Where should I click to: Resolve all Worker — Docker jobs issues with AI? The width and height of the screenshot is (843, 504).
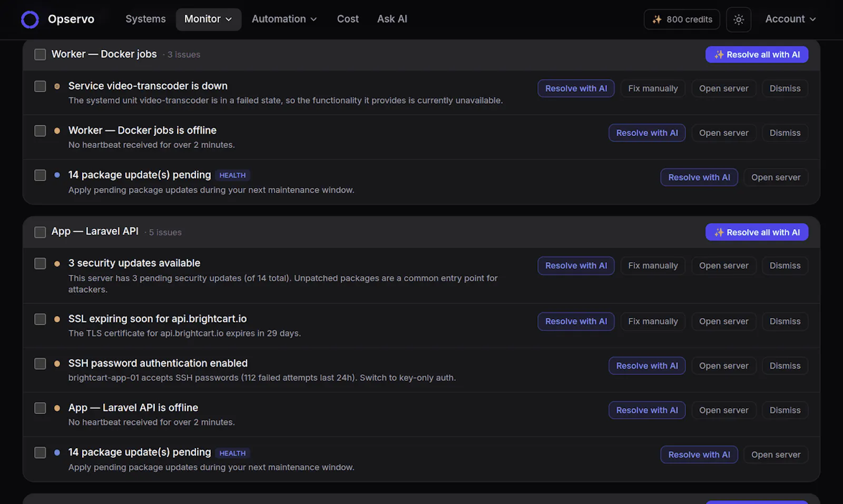pyautogui.click(x=757, y=54)
